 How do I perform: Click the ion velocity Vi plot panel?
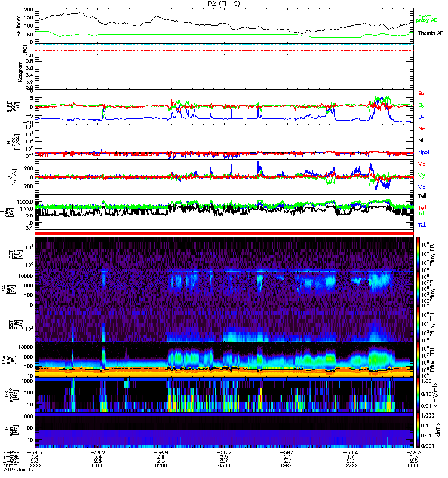click(x=224, y=177)
